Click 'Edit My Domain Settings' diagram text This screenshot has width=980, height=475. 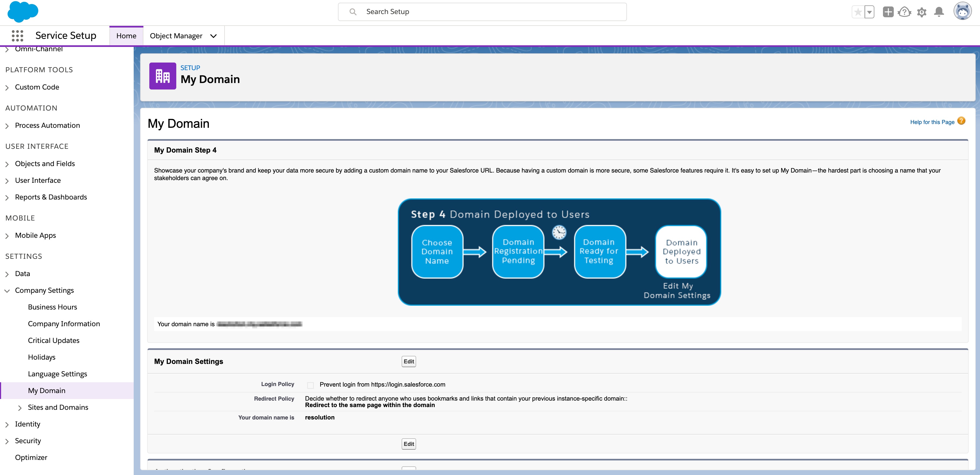pyautogui.click(x=677, y=291)
